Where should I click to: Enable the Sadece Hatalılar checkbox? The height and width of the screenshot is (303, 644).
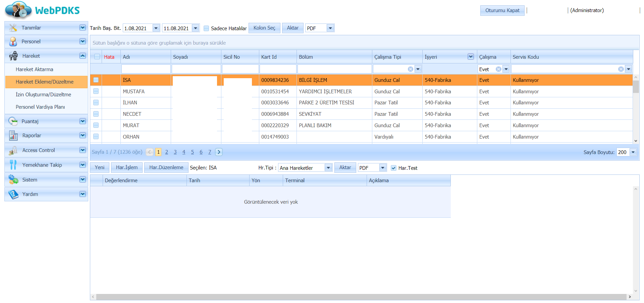point(206,29)
